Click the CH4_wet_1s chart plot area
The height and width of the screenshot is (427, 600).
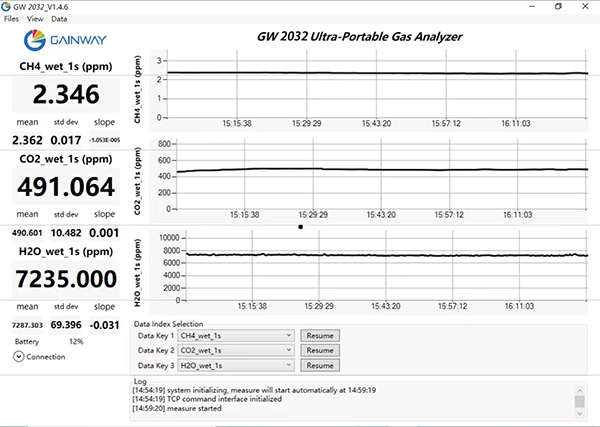[378, 83]
